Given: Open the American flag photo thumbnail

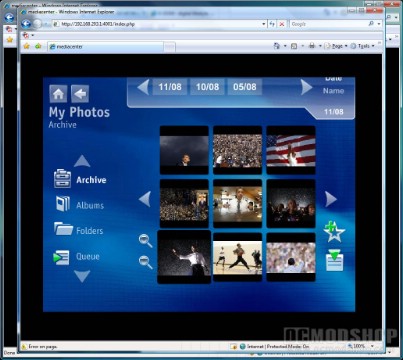Looking at the screenshot, I should 291,150.
